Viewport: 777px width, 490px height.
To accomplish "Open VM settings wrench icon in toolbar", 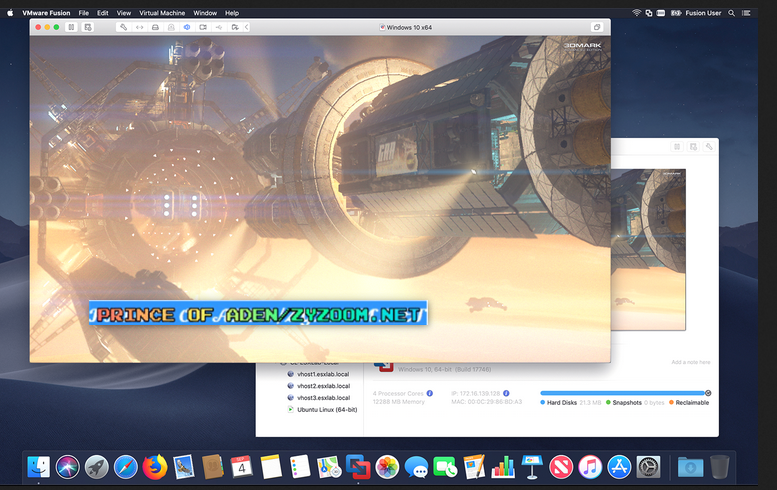I will tap(123, 27).
